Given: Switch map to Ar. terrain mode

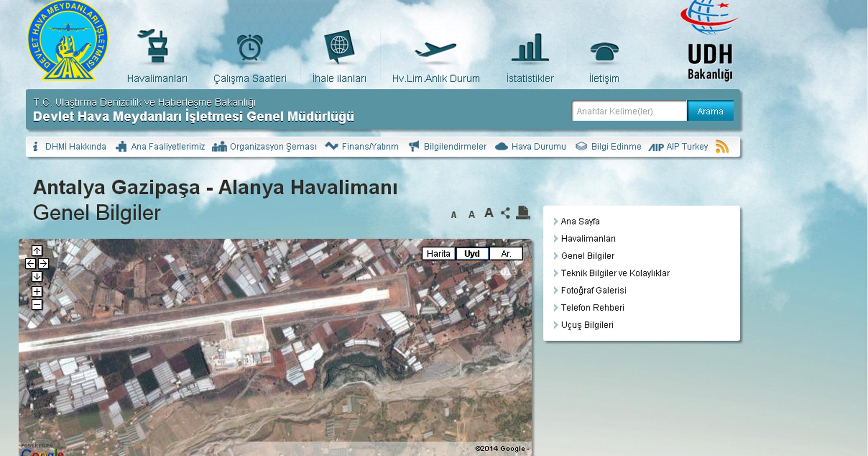Looking at the screenshot, I should coord(506,254).
